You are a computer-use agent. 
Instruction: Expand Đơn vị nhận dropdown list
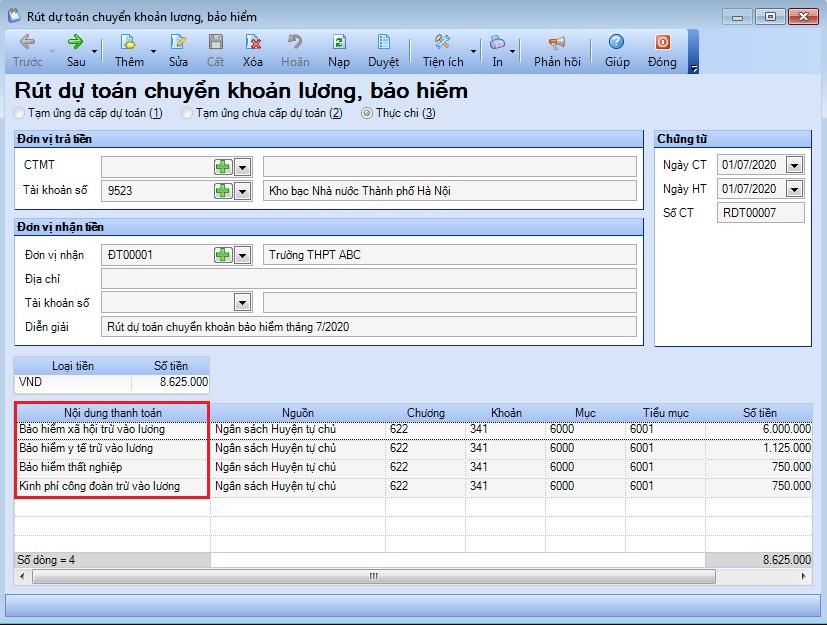(x=243, y=256)
